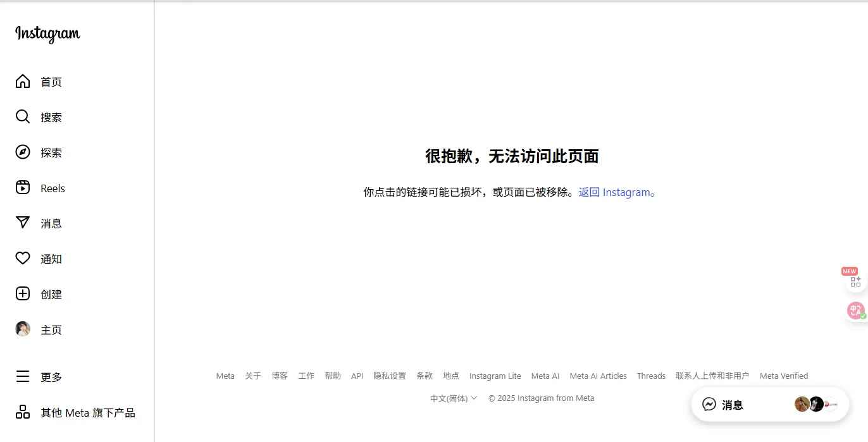868x442 pixels.
Task: Click the Meta Verified footer link
Action: tap(784, 376)
